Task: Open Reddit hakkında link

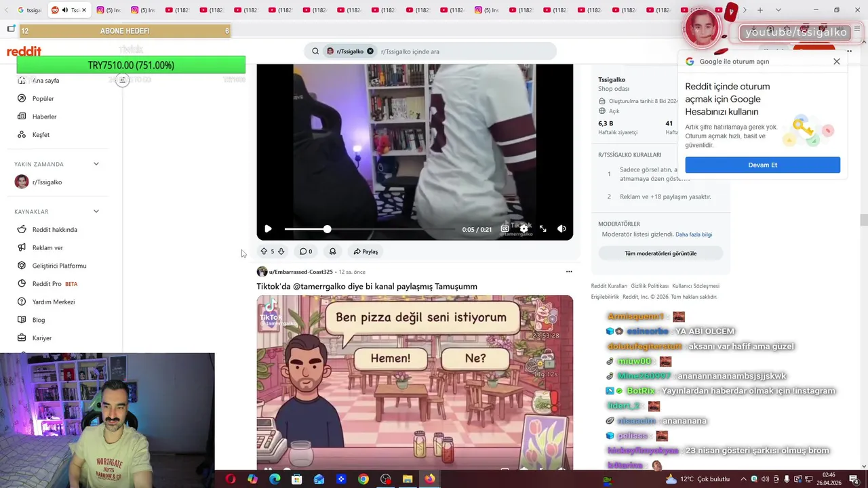Action: click(x=55, y=230)
